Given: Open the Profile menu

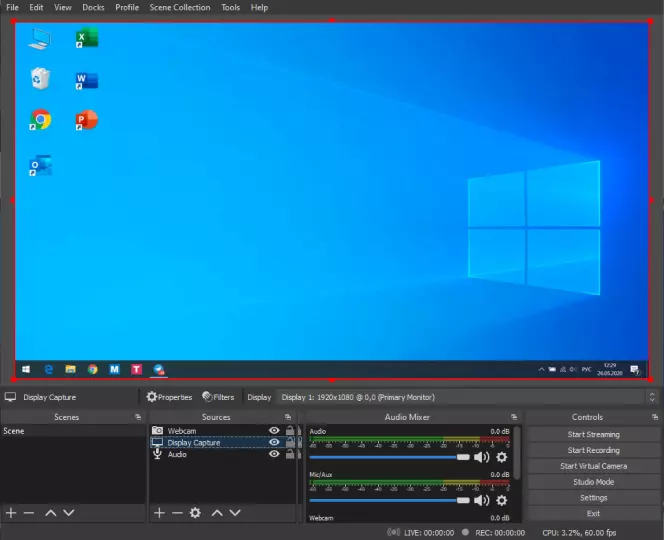Looking at the screenshot, I should click(x=127, y=7).
